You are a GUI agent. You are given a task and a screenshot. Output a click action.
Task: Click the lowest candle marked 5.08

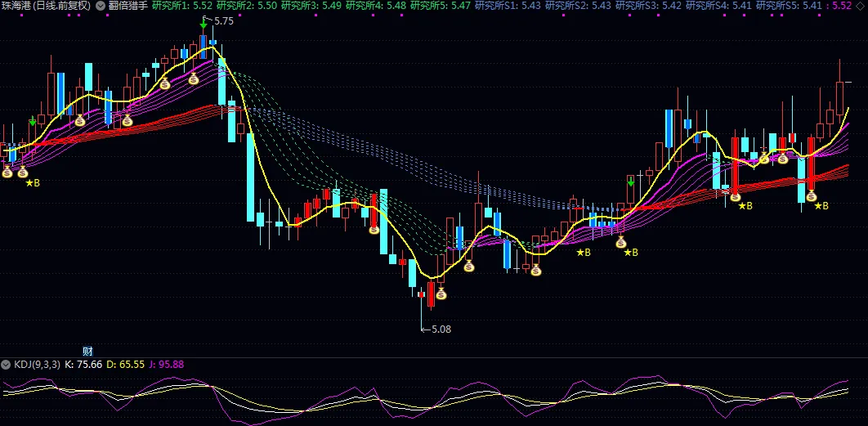point(421,295)
